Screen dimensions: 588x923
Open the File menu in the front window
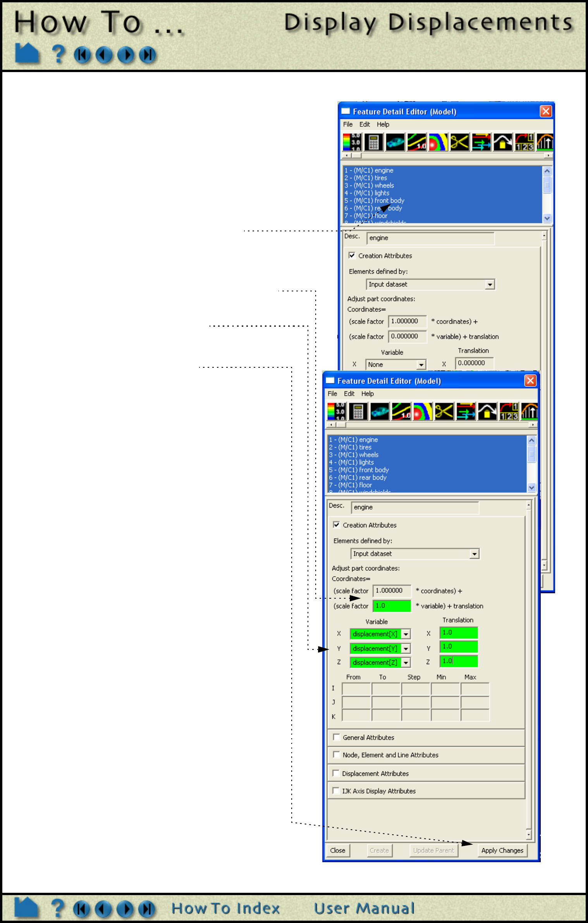pyautogui.click(x=332, y=394)
